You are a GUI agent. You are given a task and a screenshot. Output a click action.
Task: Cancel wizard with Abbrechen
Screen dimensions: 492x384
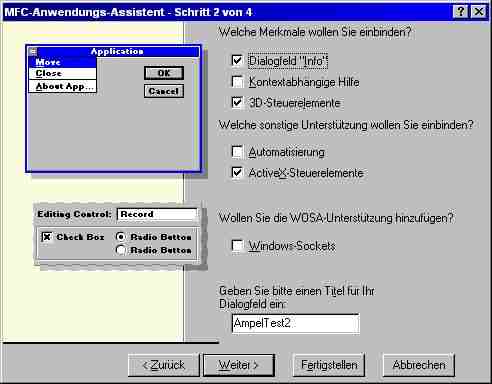pos(419,365)
